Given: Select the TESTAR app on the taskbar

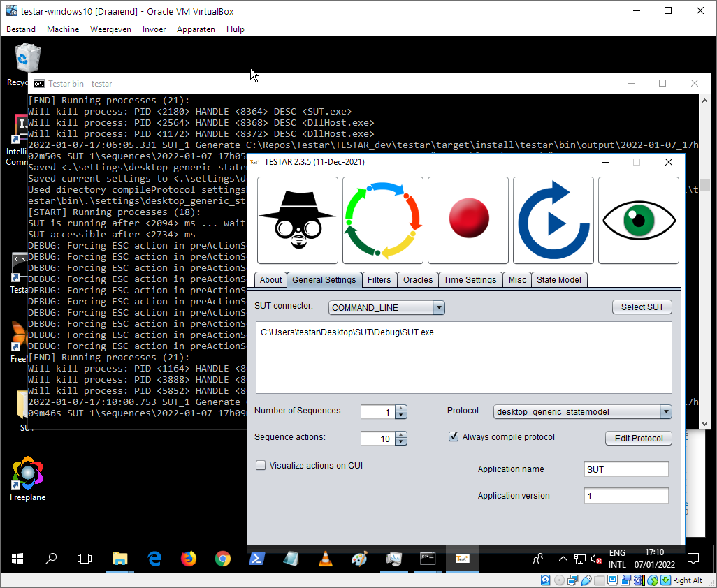Looking at the screenshot, I should pyautogui.click(x=463, y=558).
